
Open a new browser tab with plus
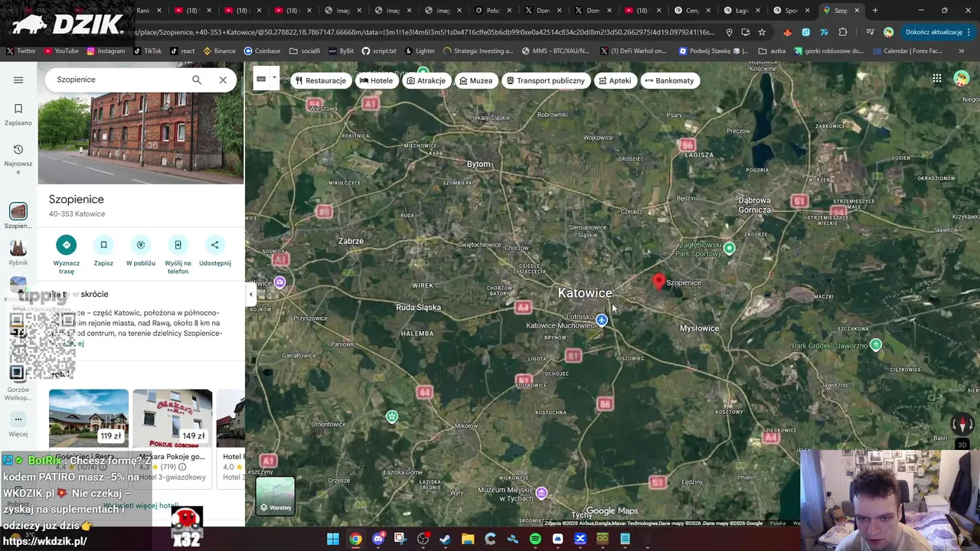(875, 11)
